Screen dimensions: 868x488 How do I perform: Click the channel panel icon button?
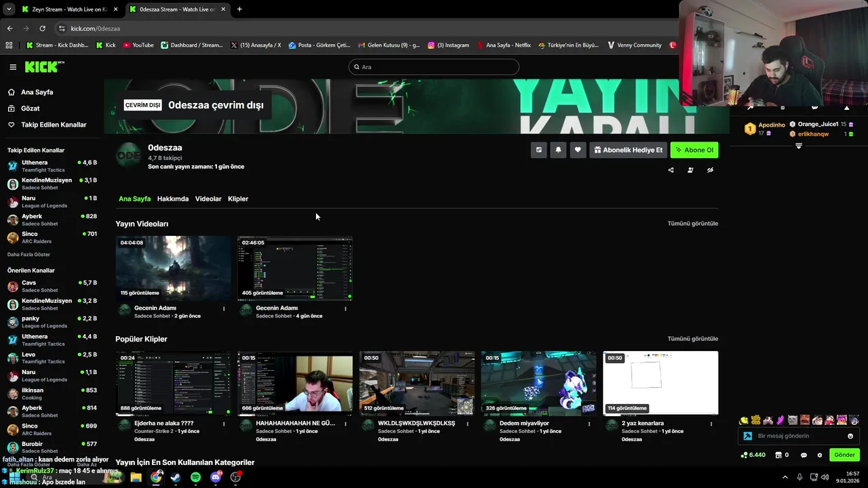coord(539,150)
